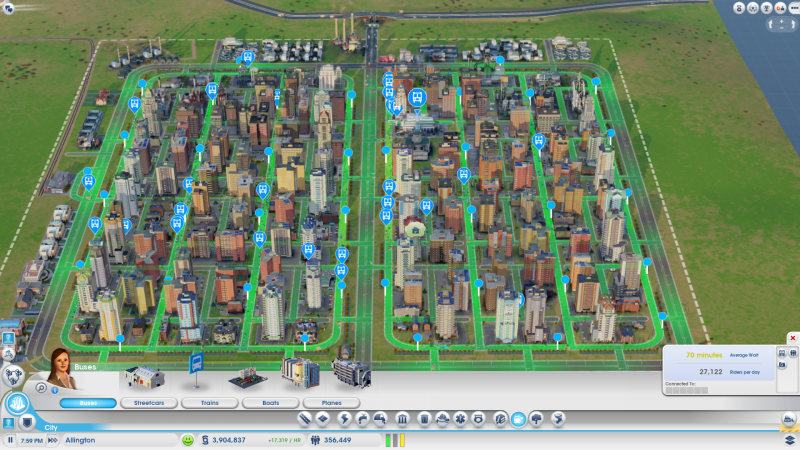The image size is (800, 450).
Task: Switch to the Planes tab
Action: 331,403
